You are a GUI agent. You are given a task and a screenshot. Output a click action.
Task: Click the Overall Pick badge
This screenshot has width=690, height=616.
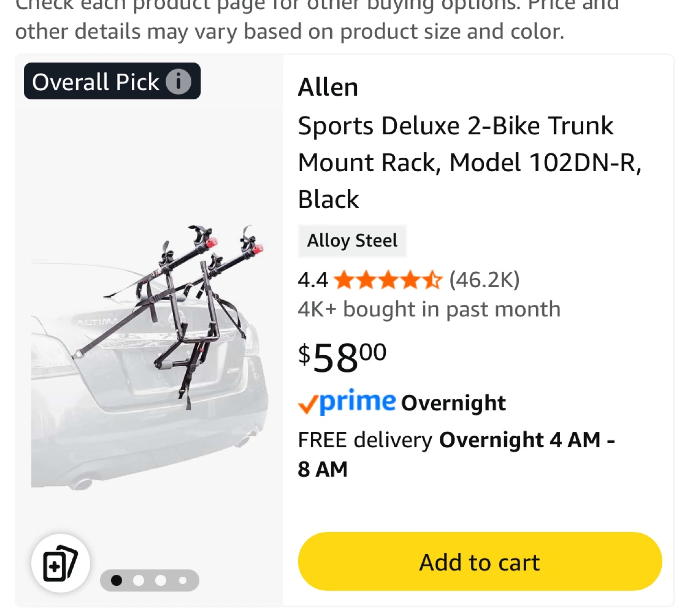click(x=112, y=81)
